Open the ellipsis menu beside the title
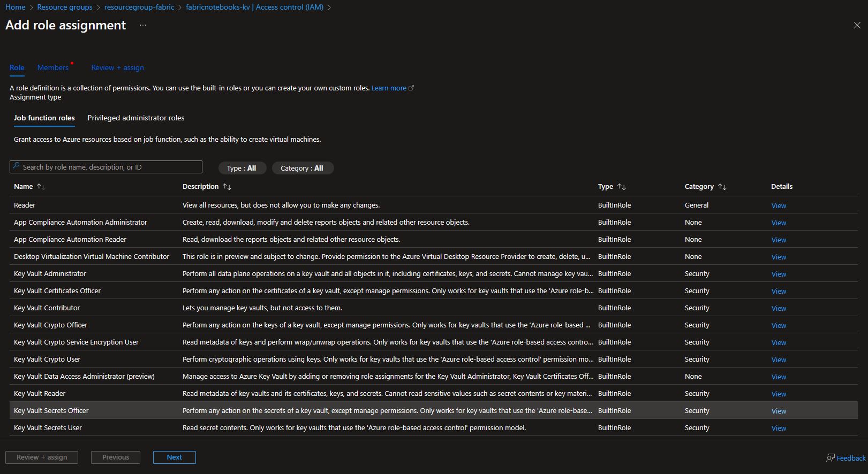 click(x=143, y=25)
